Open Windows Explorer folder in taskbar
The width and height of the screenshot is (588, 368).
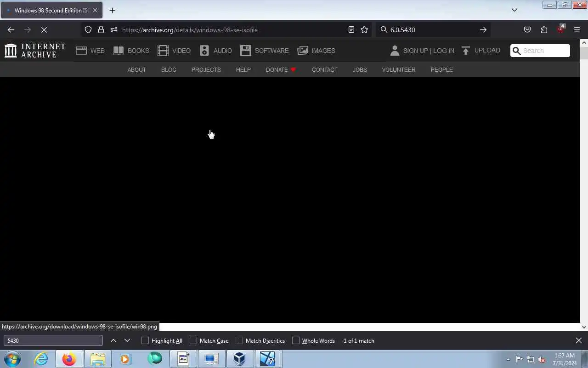pos(97,359)
